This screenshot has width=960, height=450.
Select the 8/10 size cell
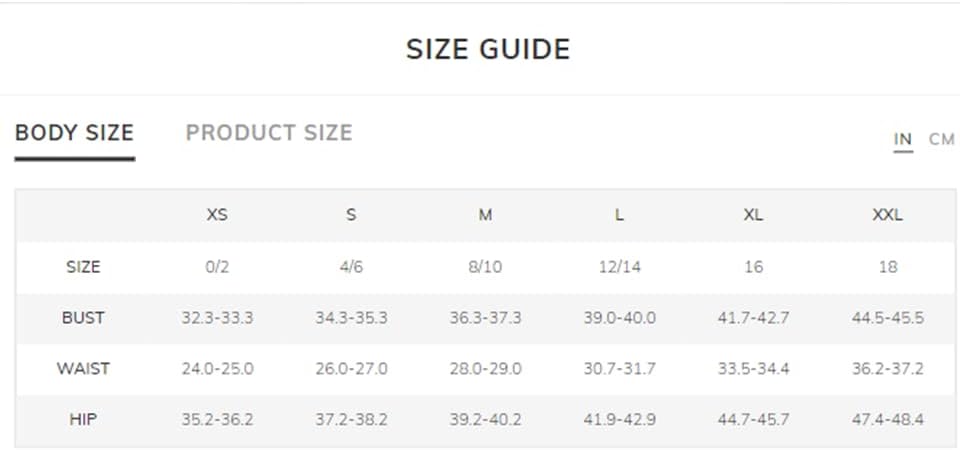[x=485, y=267]
